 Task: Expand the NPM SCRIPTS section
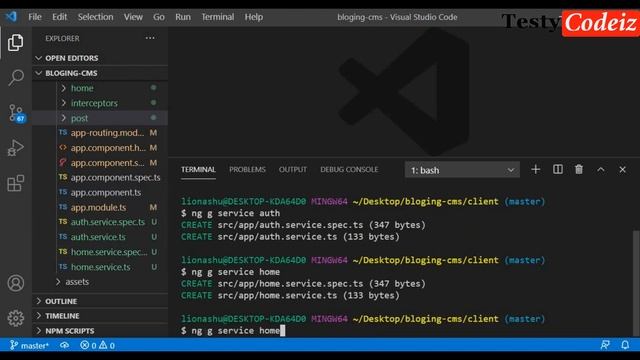[100, 331]
